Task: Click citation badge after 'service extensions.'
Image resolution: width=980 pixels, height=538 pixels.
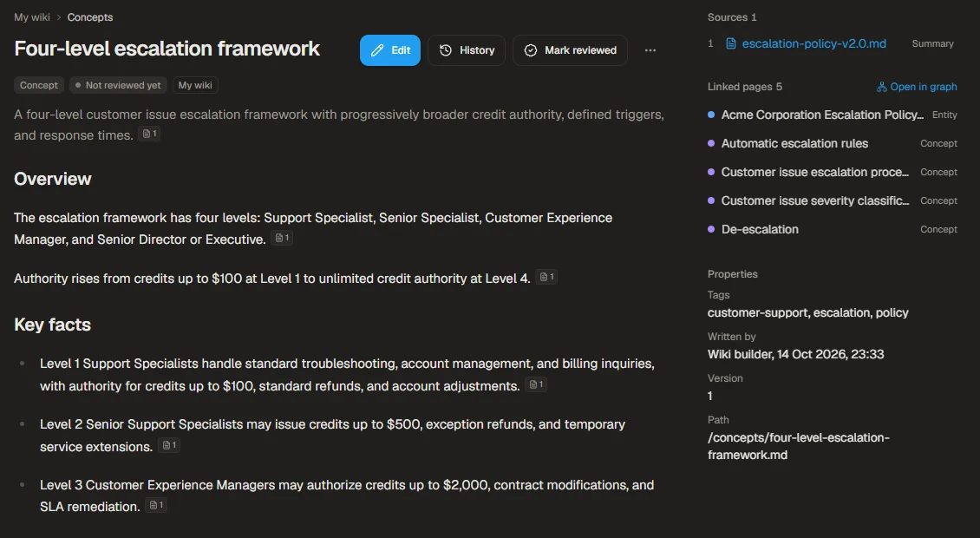Action: tap(169, 445)
